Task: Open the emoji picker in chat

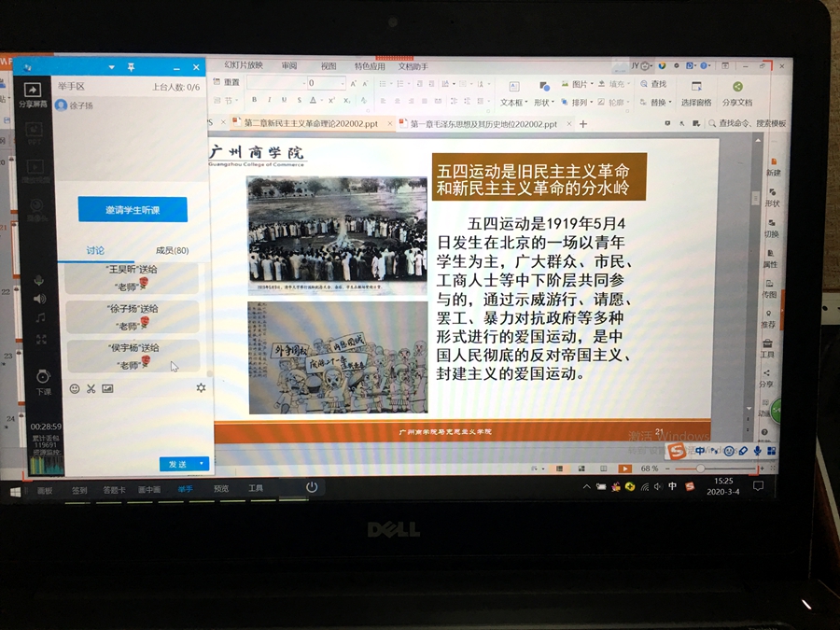Action: click(x=75, y=388)
